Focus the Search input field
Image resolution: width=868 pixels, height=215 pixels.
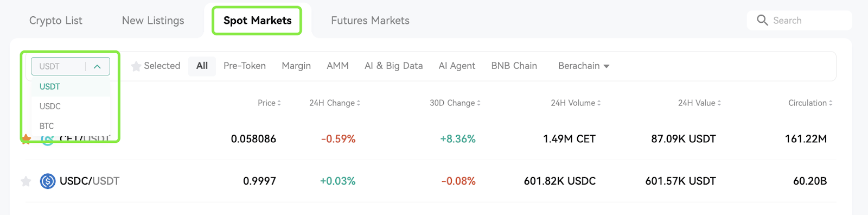point(799,20)
